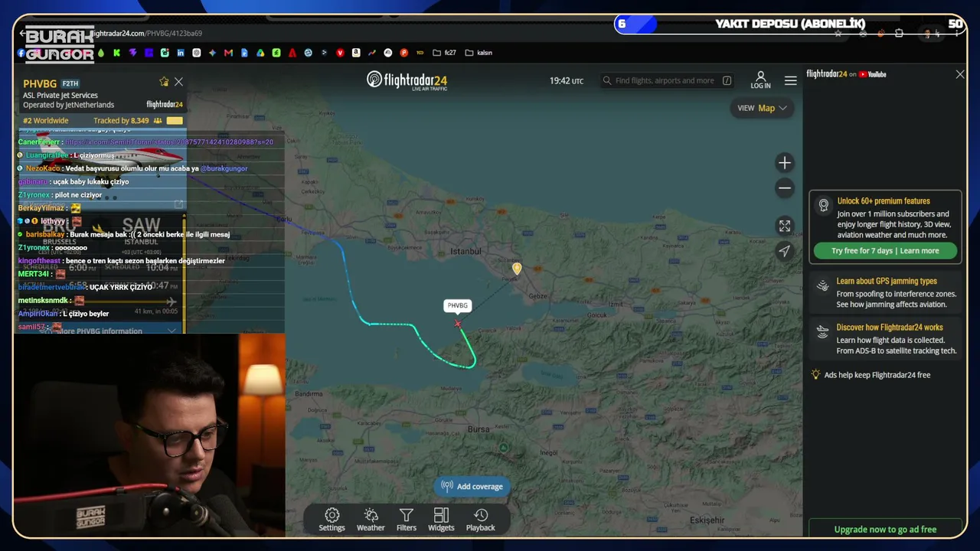
Task: Zoom in on the map with plus
Action: pyautogui.click(x=785, y=162)
